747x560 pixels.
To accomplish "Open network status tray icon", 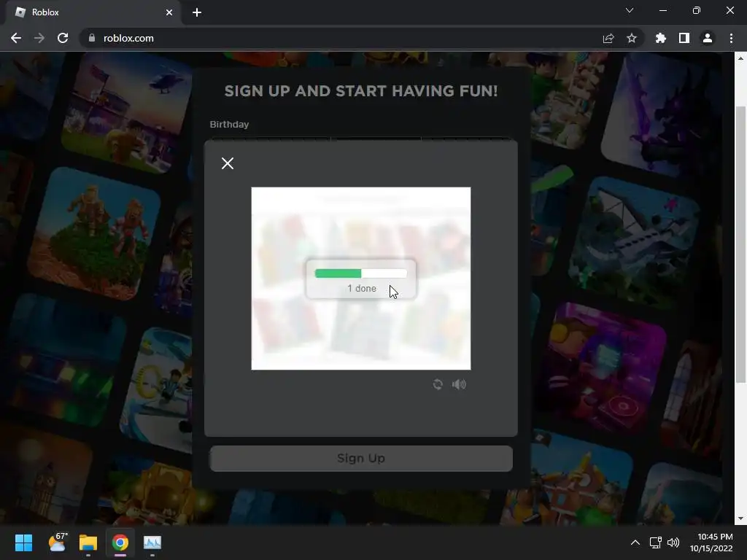I will click(656, 542).
